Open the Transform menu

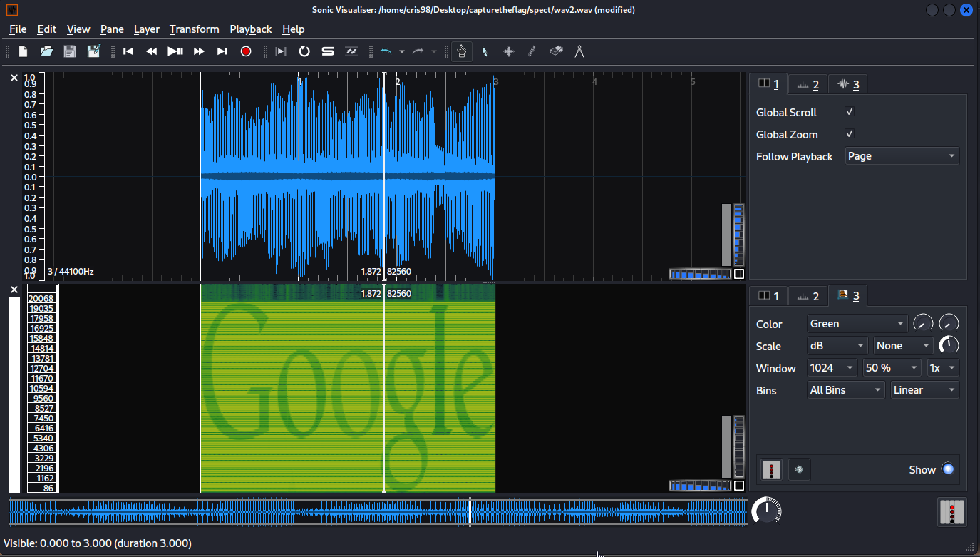pos(195,29)
